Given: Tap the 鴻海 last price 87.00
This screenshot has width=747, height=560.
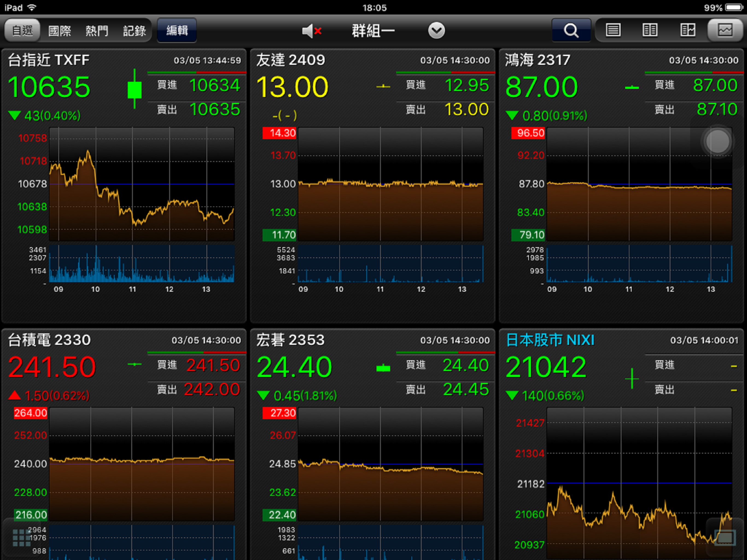Looking at the screenshot, I should point(542,87).
